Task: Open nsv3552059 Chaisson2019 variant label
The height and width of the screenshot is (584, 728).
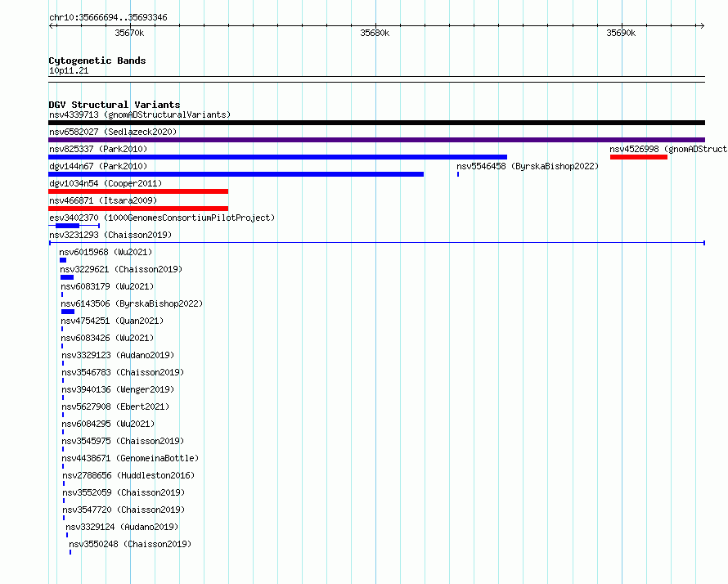Action: click(x=124, y=492)
